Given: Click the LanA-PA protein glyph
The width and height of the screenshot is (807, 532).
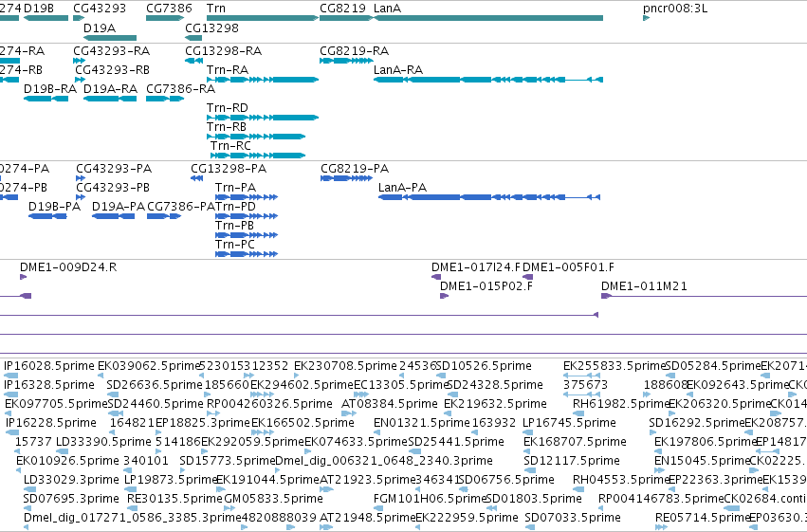Looking at the screenshot, I should [x=489, y=197].
